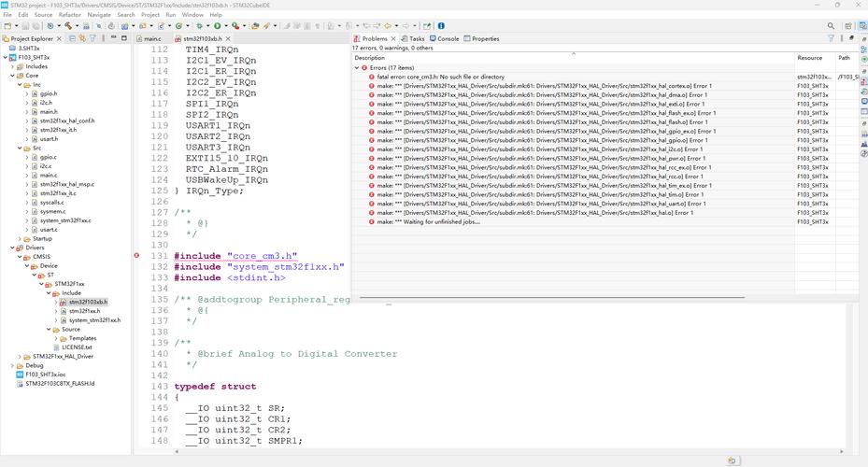Open the New dropdown arrow
The width and height of the screenshot is (868, 467).
click(x=16, y=26)
